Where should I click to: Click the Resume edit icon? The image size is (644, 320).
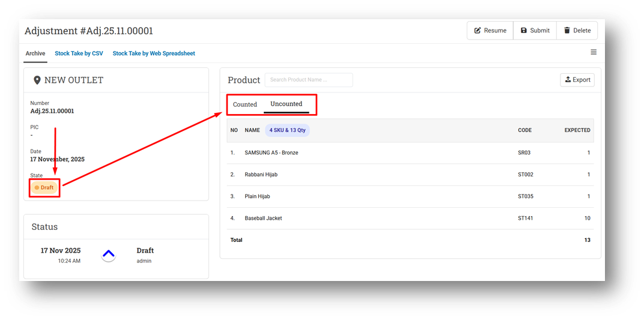(x=478, y=31)
